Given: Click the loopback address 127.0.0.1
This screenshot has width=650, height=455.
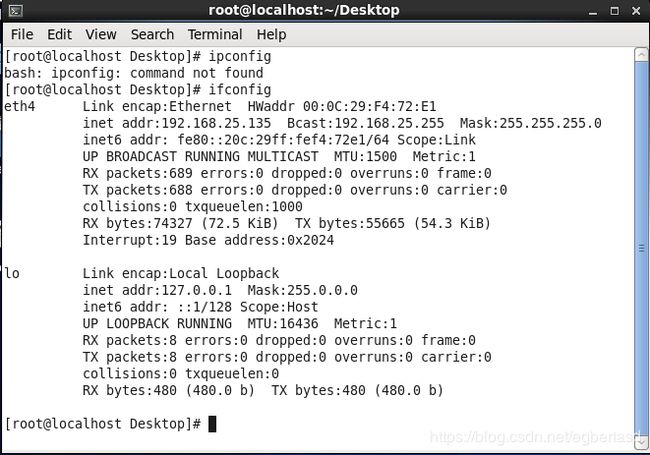Looking at the screenshot, I should click(x=196, y=290).
